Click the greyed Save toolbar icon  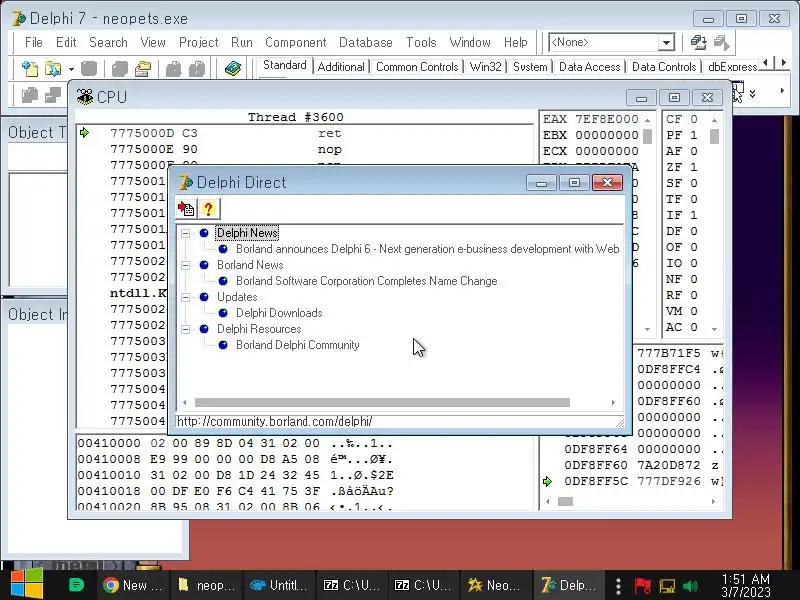(89, 68)
